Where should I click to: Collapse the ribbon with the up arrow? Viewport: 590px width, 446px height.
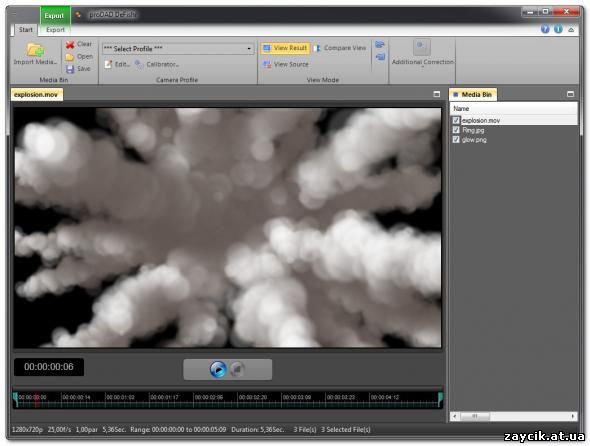(571, 29)
